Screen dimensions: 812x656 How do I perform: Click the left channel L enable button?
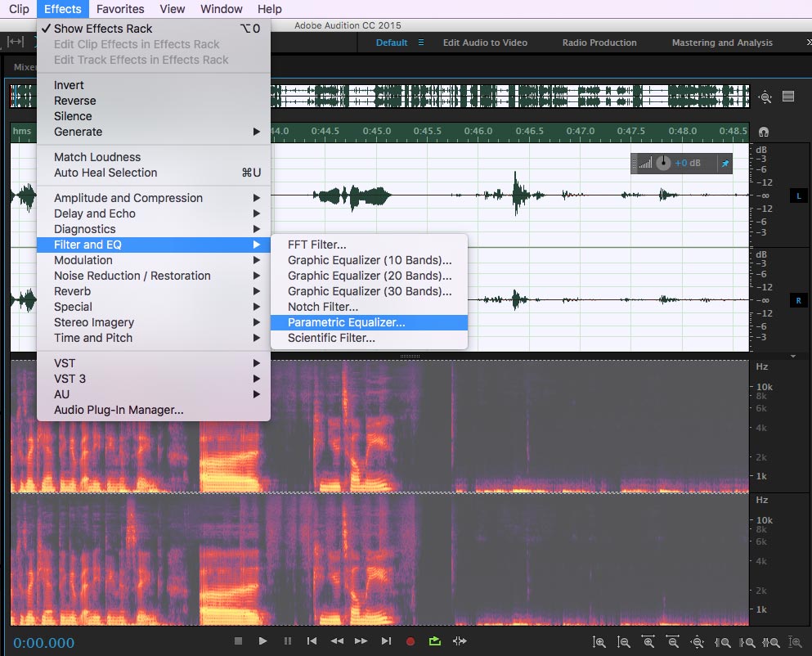point(799,196)
